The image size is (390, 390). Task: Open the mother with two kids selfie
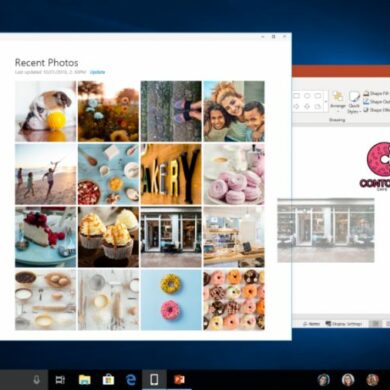point(234,111)
